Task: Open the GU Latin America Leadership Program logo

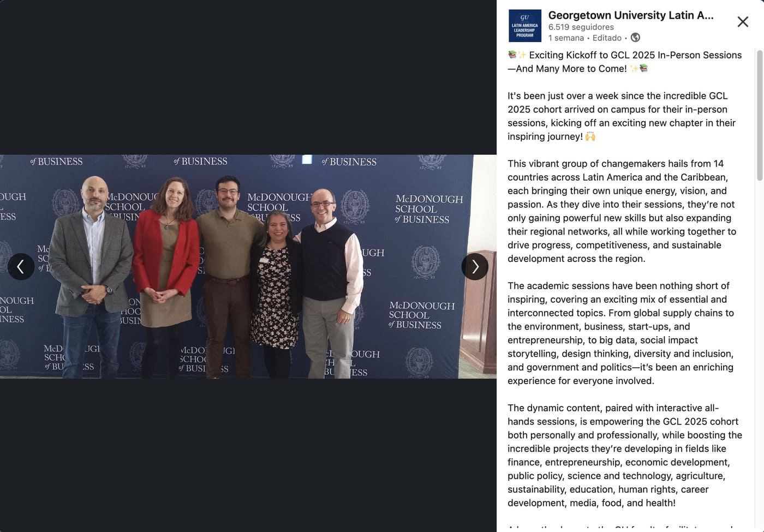Action: pyautogui.click(x=525, y=26)
